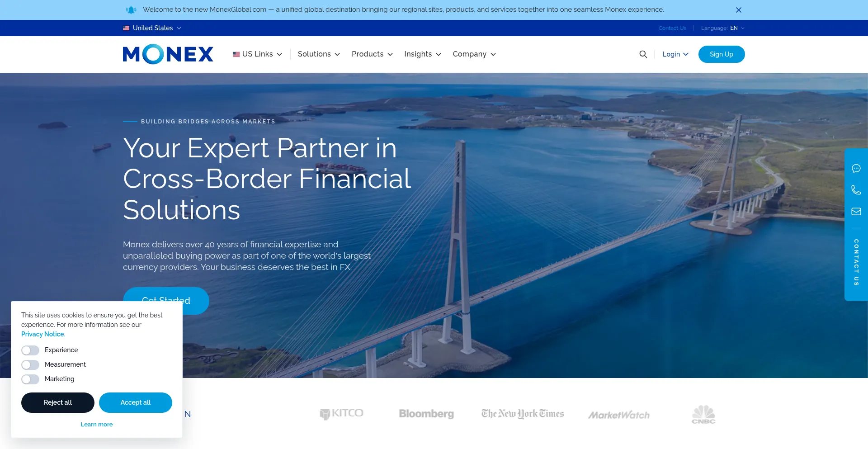This screenshot has width=868, height=449.
Task: Open the chat bubble icon in sidebar
Action: [x=856, y=169]
